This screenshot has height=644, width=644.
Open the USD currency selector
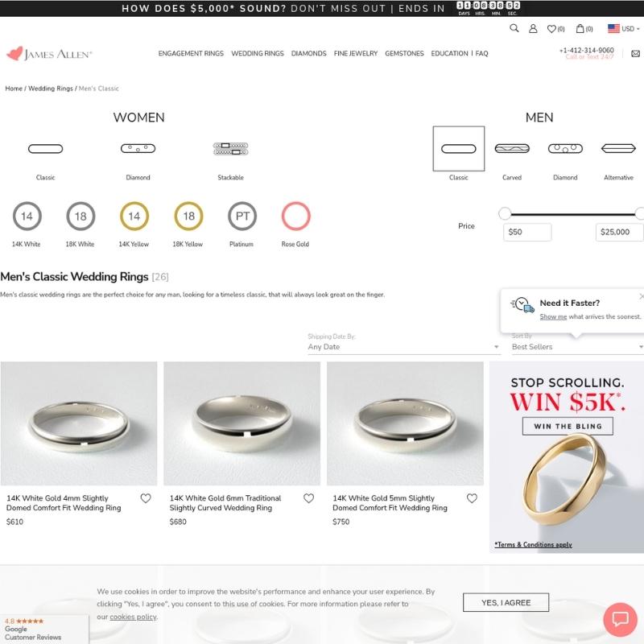[x=623, y=29]
